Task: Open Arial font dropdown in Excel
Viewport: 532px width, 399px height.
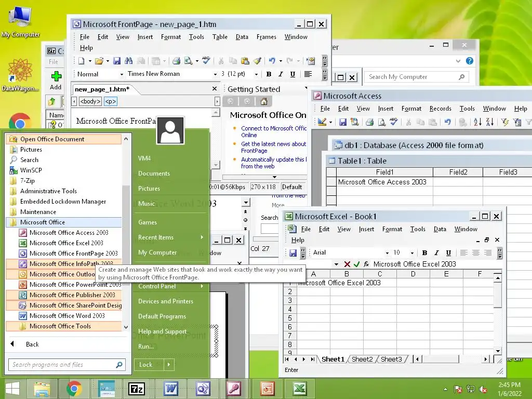Action: (387, 253)
